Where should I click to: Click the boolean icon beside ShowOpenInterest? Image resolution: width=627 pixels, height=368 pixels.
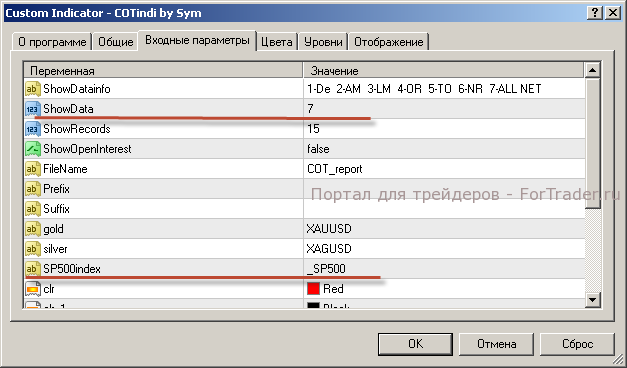tap(33, 149)
